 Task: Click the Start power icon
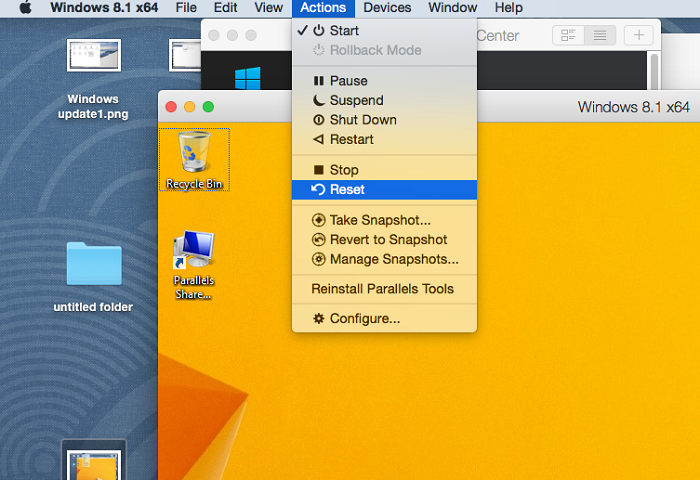pos(318,30)
